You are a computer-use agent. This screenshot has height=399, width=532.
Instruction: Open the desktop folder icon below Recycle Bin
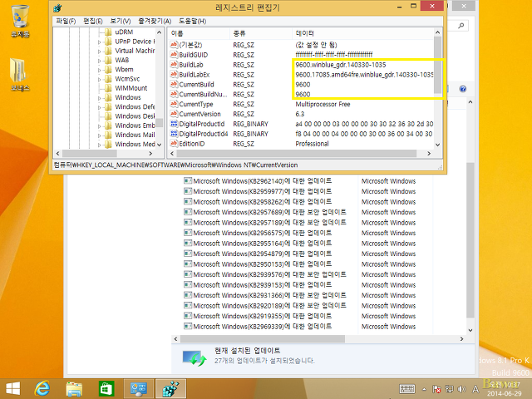coord(20,75)
